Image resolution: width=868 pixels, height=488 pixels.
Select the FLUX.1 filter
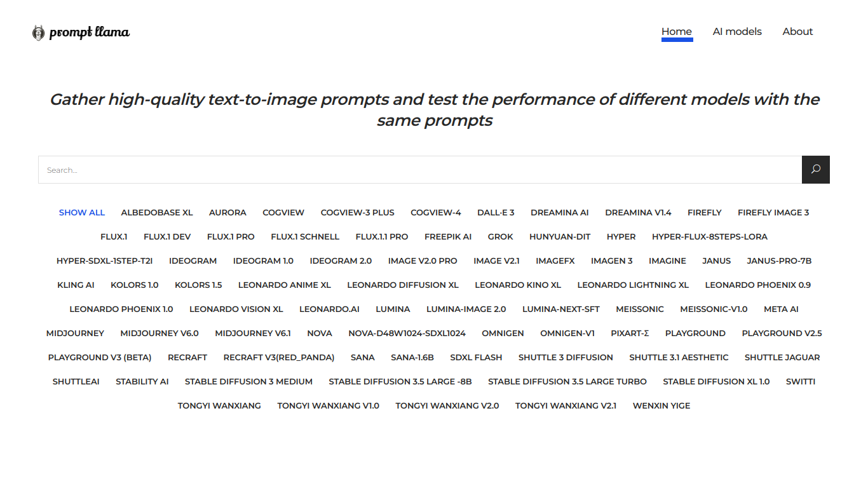point(114,237)
